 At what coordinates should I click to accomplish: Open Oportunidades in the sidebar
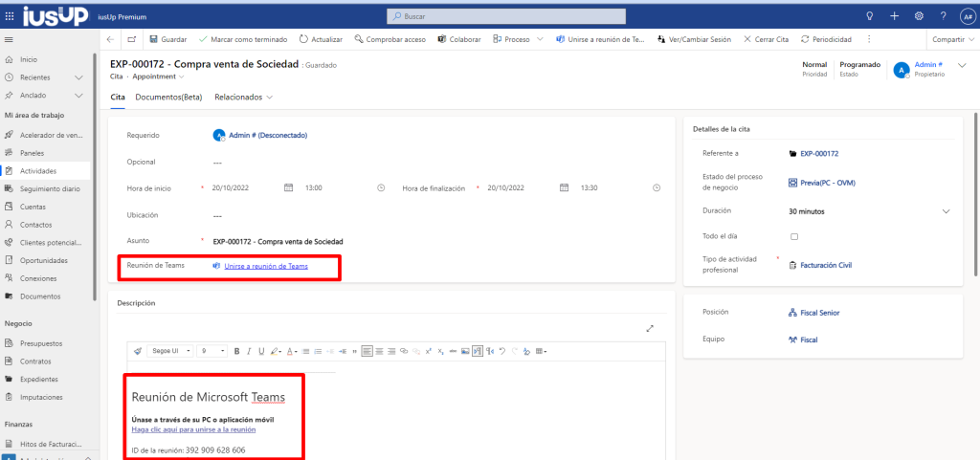coord(45,260)
